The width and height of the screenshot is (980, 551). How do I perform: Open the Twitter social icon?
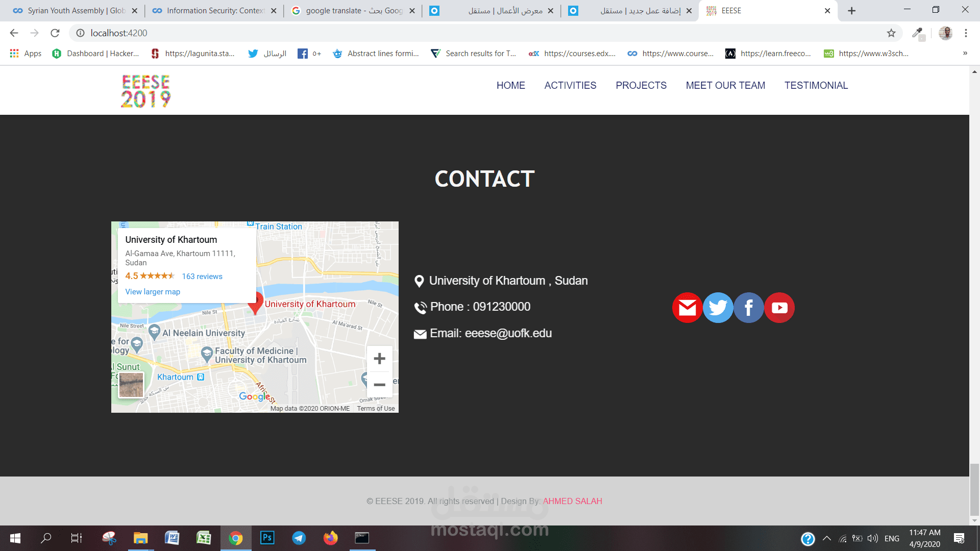pyautogui.click(x=718, y=308)
